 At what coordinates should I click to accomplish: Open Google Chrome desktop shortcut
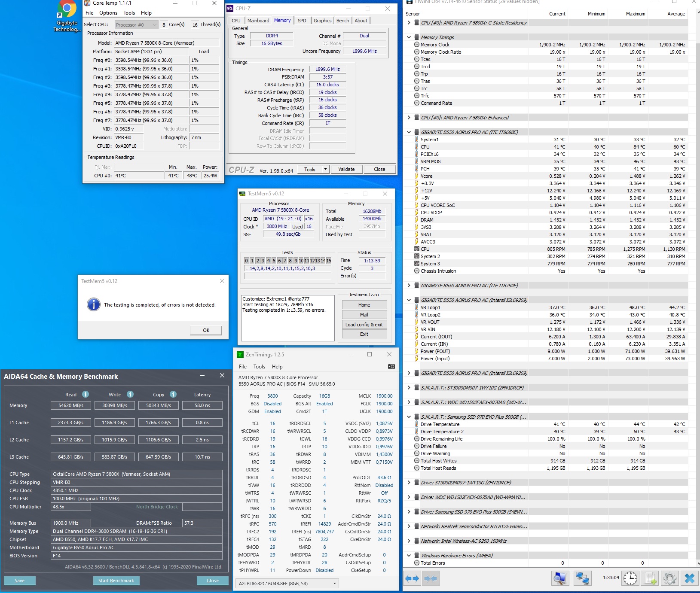pos(67,16)
